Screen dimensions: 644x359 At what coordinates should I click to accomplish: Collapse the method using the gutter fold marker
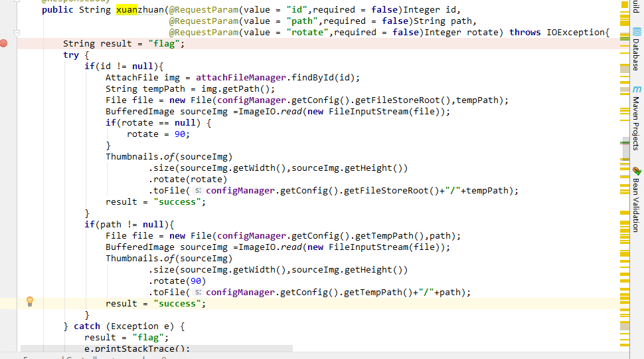click(x=17, y=33)
